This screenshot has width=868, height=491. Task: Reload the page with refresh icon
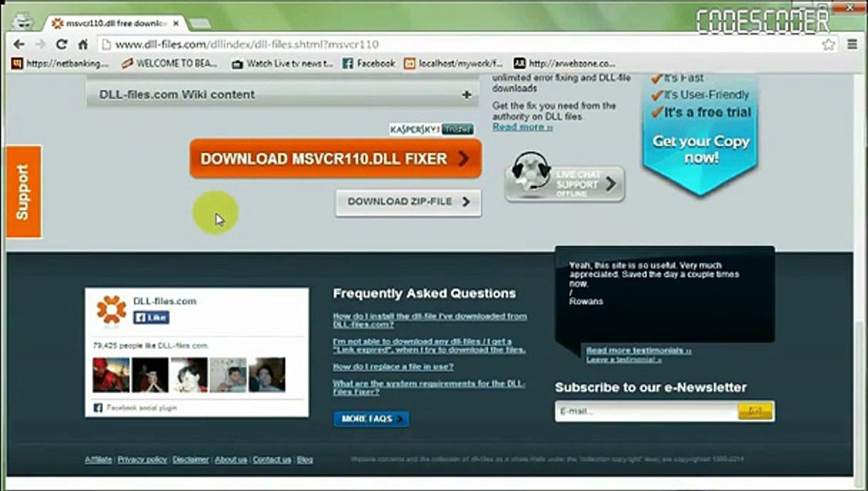click(x=61, y=44)
